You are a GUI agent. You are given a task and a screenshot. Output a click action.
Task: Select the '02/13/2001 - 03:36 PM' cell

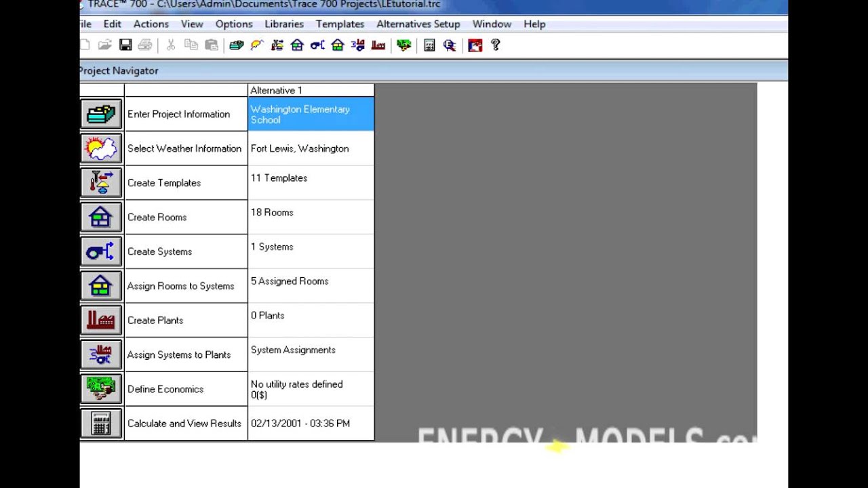[311, 424]
